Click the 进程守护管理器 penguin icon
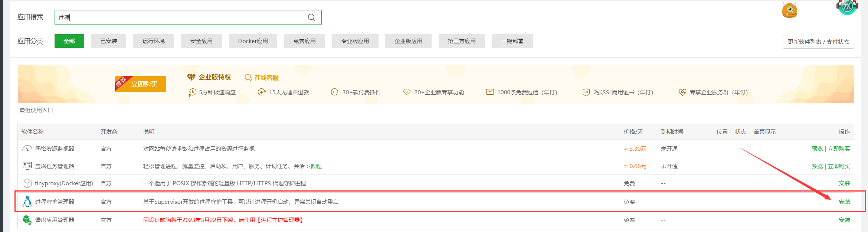 tap(27, 202)
